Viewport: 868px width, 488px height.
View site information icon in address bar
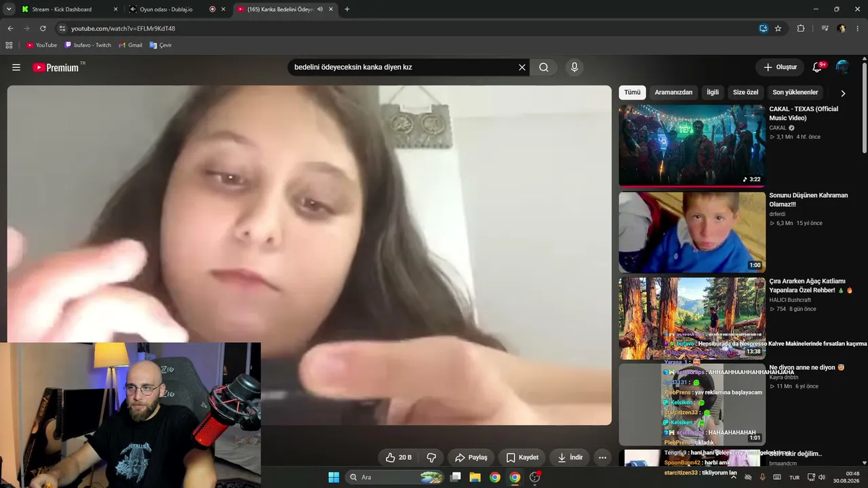62,28
